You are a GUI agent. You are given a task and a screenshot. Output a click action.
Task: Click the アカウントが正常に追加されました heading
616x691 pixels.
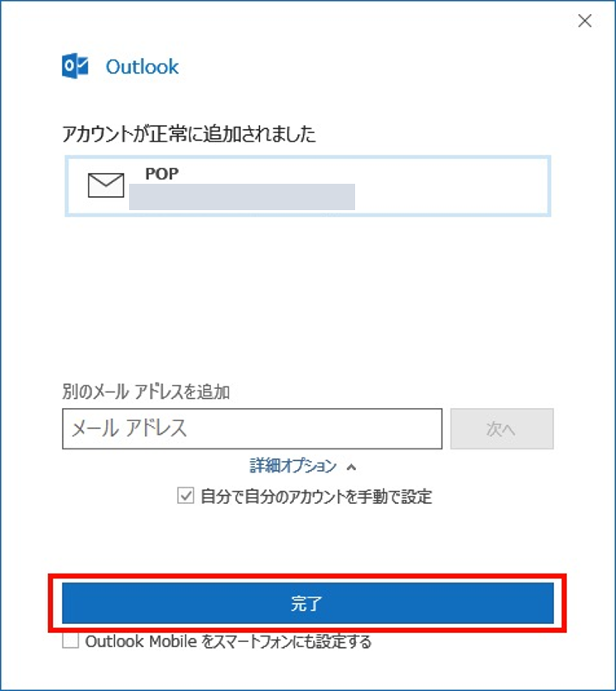(x=189, y=134)
